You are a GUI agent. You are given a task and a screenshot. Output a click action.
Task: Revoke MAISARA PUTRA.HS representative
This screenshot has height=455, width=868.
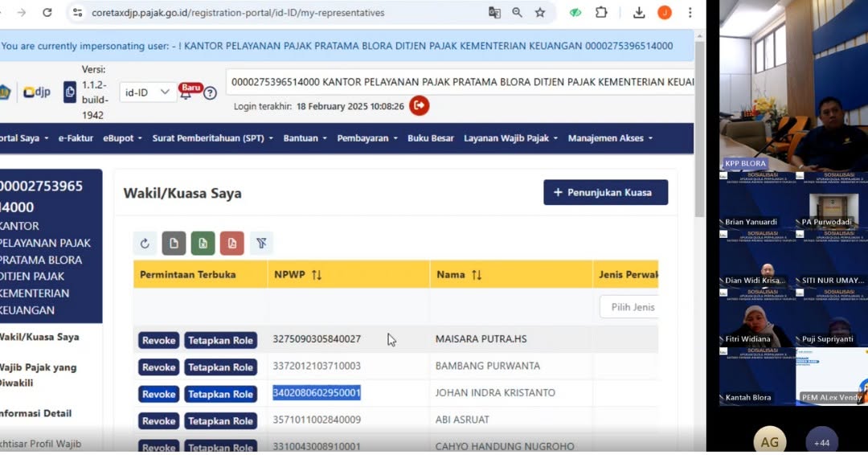click(x=159, y=340)
